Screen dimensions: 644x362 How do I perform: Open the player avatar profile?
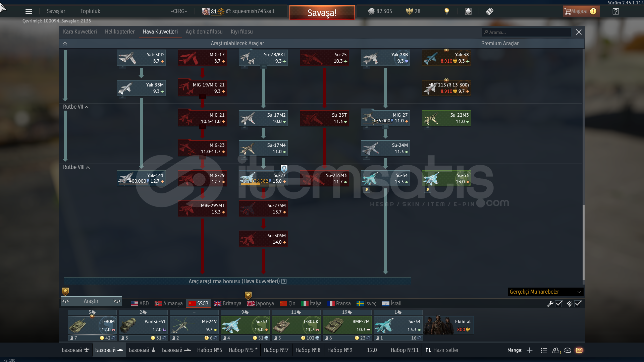(x=206, y=11)
